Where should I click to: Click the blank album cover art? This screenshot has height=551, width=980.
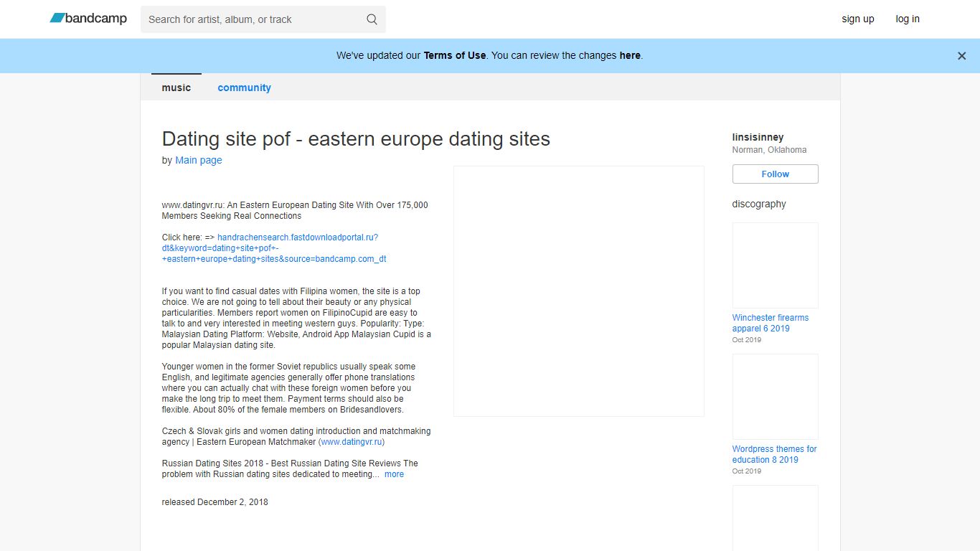point(579,291)
